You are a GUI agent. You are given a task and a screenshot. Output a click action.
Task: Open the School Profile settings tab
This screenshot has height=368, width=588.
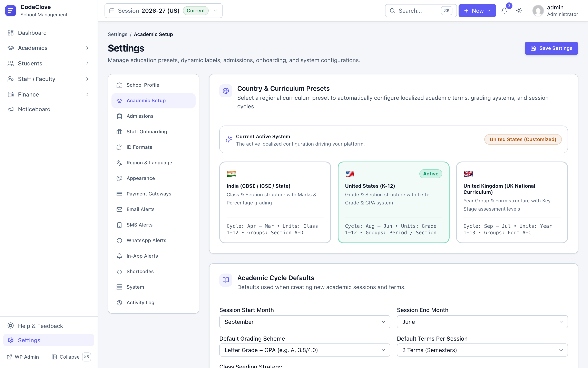click(x=154, y=85)
